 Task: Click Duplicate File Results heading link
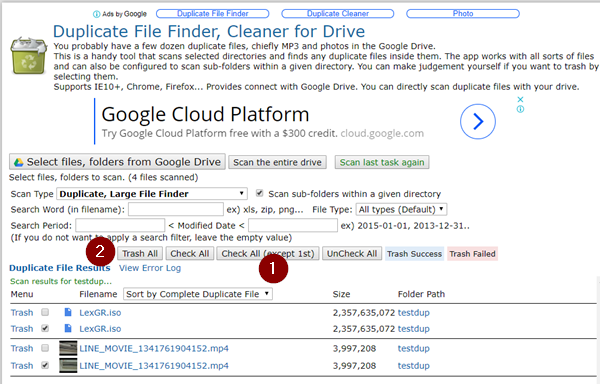[x=60, y=268]
